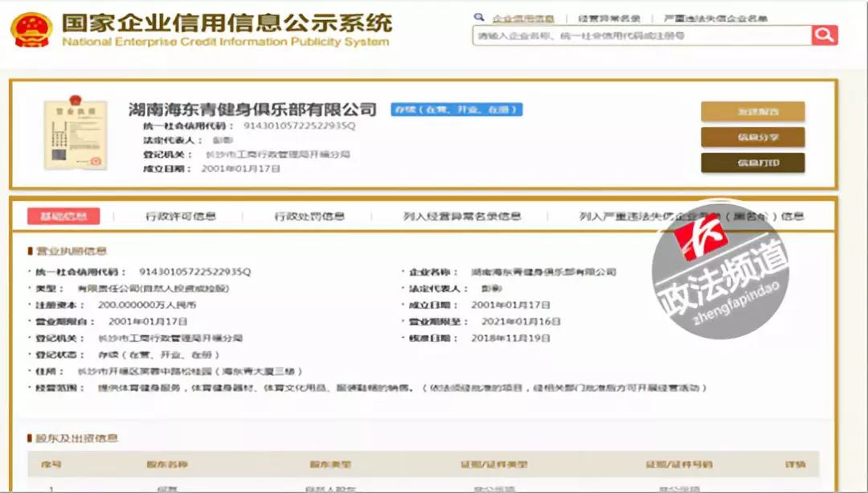The image size is (868, 493).
Task: Switch to the 行政处罚信息 tab
Action: [309, 216]
